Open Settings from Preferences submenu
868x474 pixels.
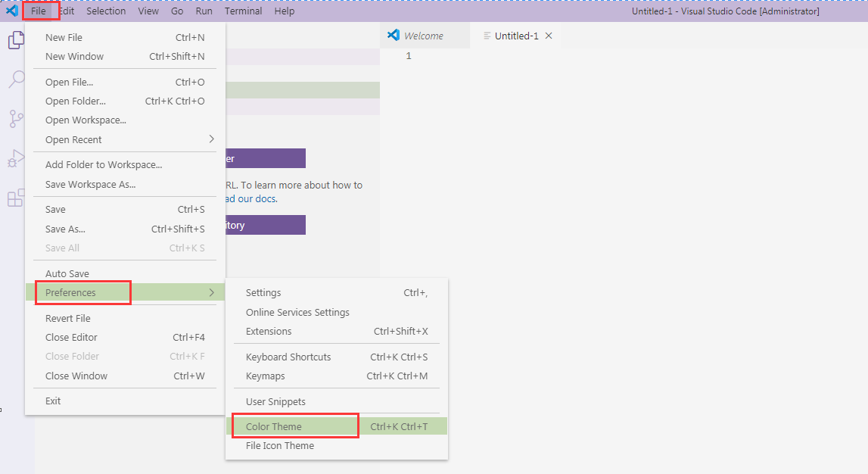click(x=337, y=292)
